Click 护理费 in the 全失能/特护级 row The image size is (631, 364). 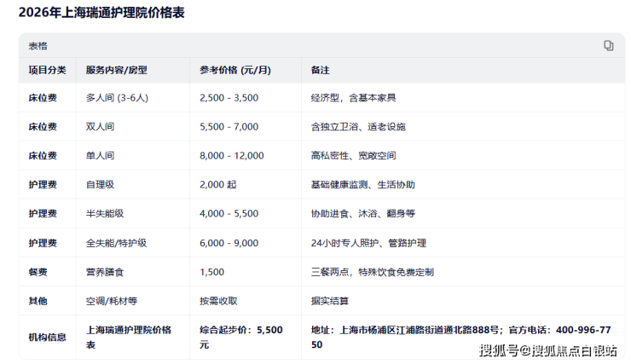pos(43,243)
